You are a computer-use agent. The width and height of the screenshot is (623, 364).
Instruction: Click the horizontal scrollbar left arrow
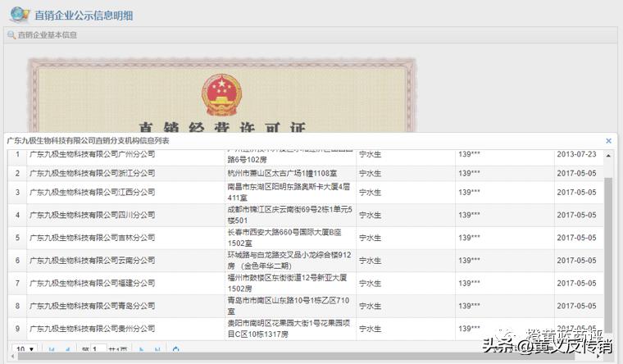click(13, 357)
